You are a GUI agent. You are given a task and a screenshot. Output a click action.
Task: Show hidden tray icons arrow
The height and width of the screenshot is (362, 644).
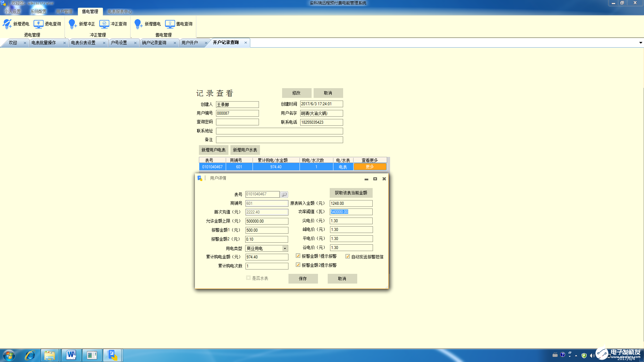(576, 356)
